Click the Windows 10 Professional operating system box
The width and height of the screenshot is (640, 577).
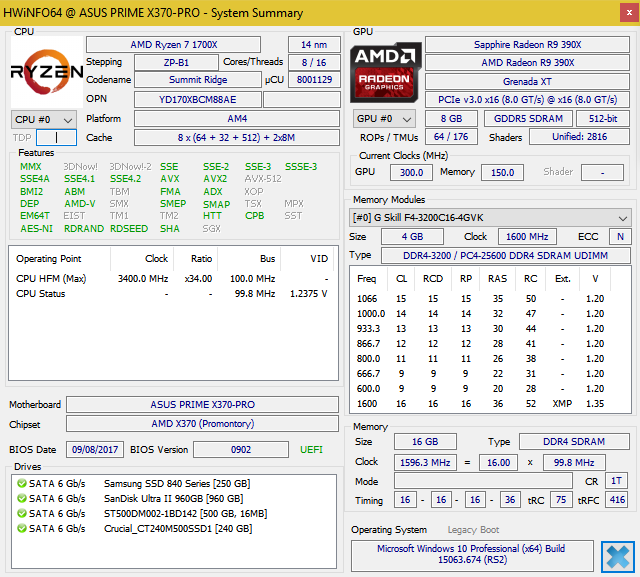(x=471, y=556)
